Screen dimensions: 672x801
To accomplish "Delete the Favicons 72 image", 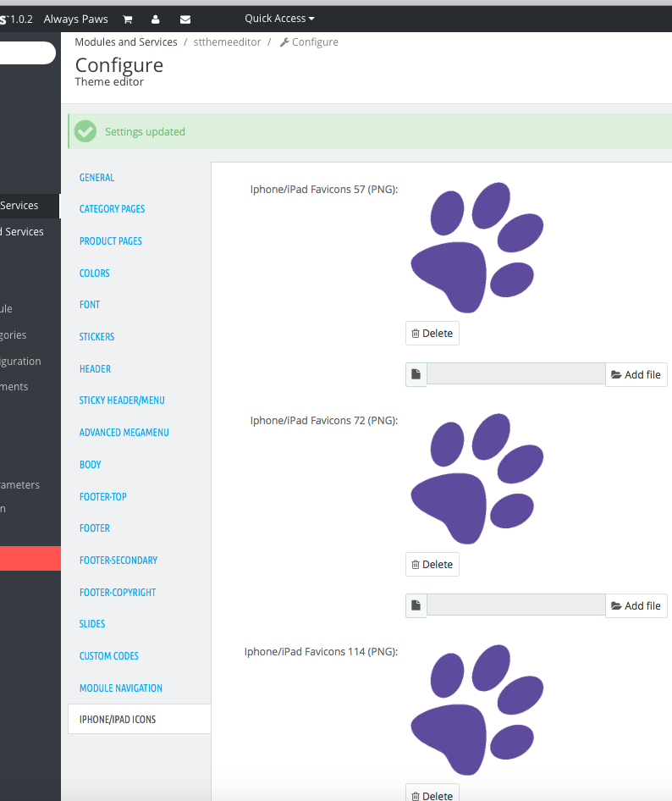I will tap(432, 565).
